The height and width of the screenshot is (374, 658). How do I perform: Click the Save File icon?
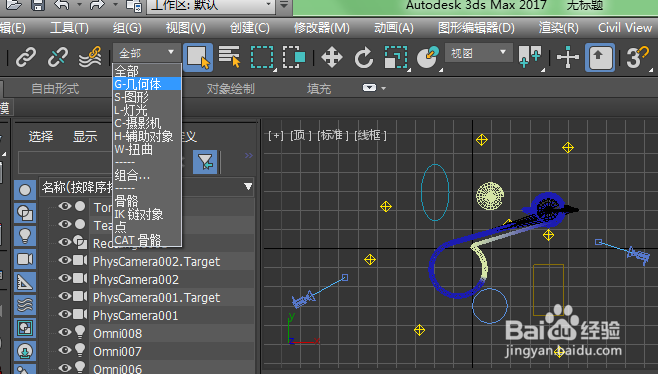38,5
